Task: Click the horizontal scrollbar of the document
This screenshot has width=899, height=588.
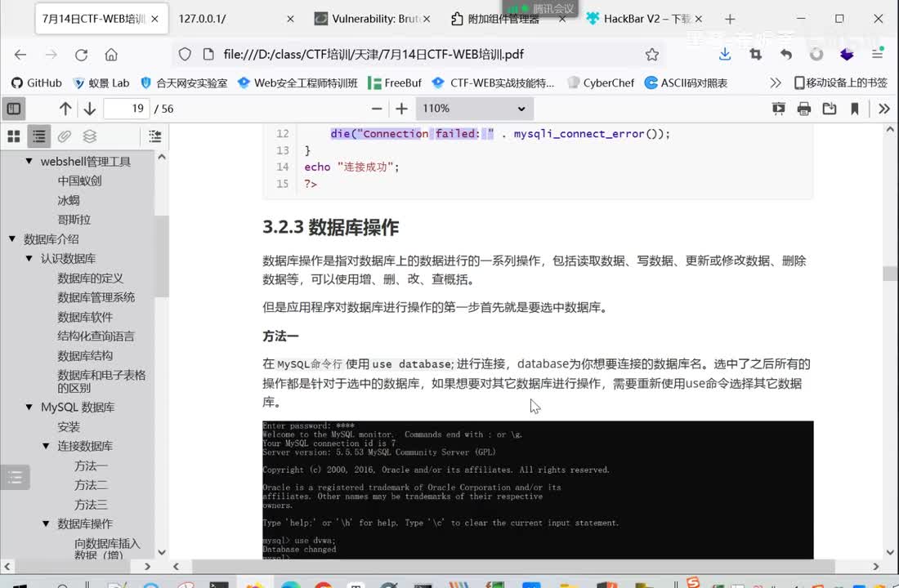Action: click(513, 566)
